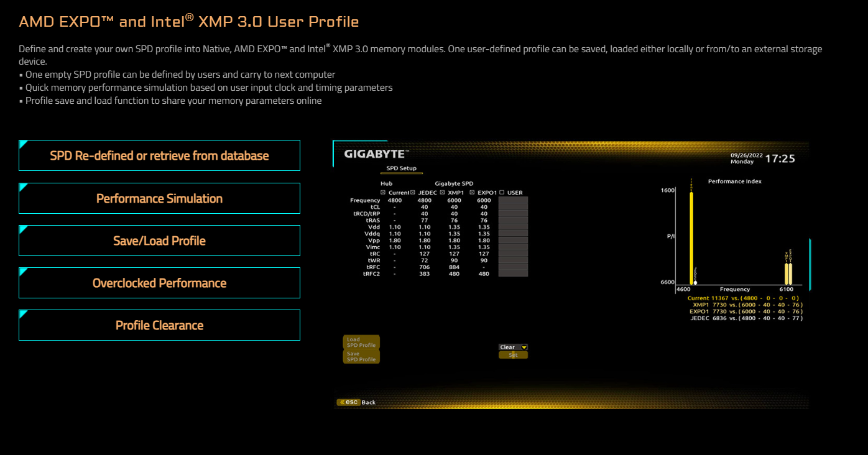Toggle the JEDEC profile checkbox
The height and width of the screenshot is (455, 868).
(x=413, y=193)
